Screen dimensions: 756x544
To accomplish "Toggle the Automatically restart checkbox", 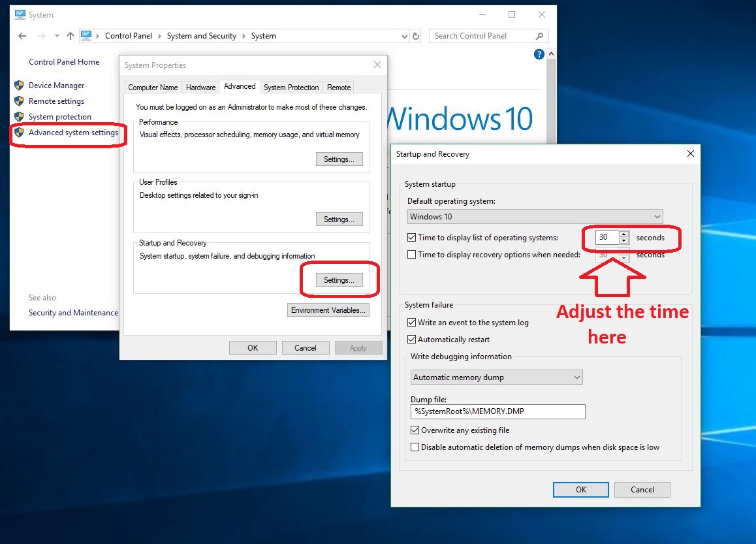I will [x=412, y=340].
